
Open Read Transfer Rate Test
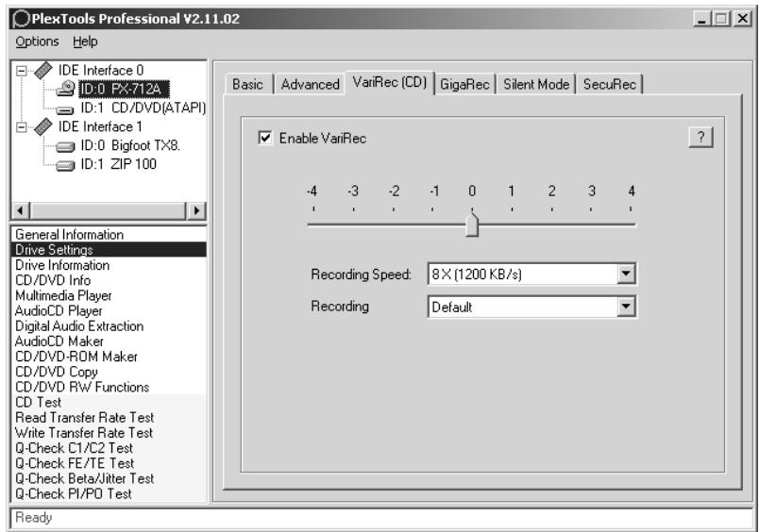pos(109,417)
